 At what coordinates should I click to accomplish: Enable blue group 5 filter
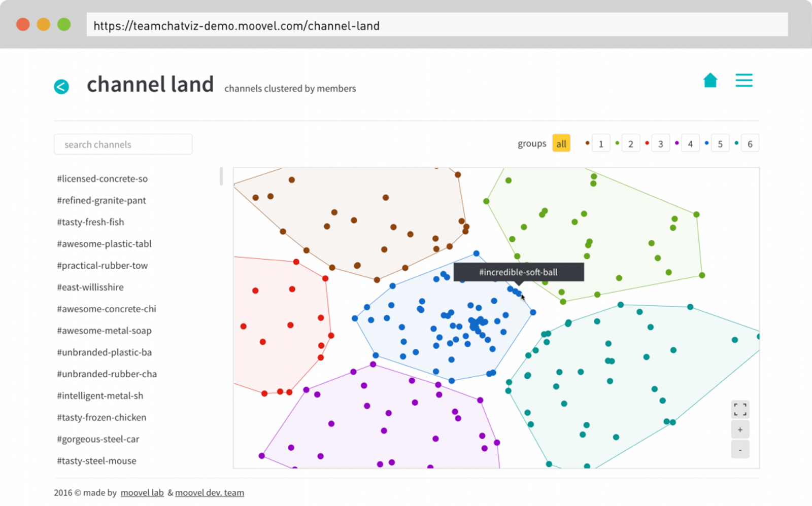[x=720, y=143]
